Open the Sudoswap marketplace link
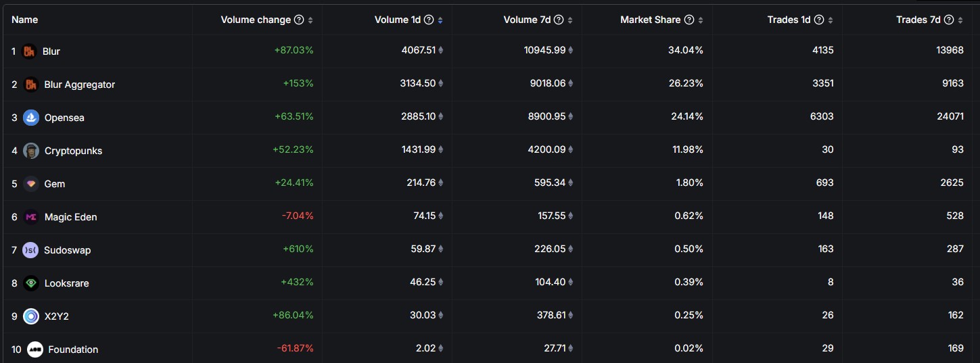Screen dimensions: 980x363 67,250
